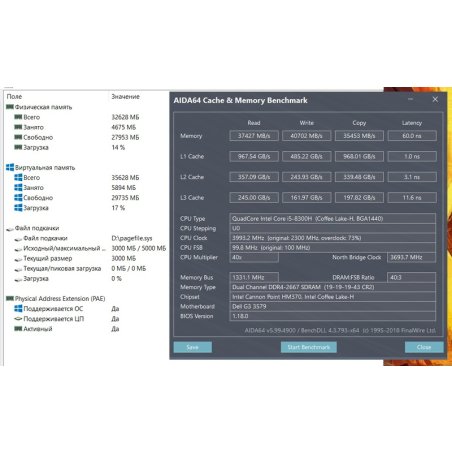This screenshot has height=452, width=452.
Task: Click the Read column header
Action: click(x=254, y=123)
